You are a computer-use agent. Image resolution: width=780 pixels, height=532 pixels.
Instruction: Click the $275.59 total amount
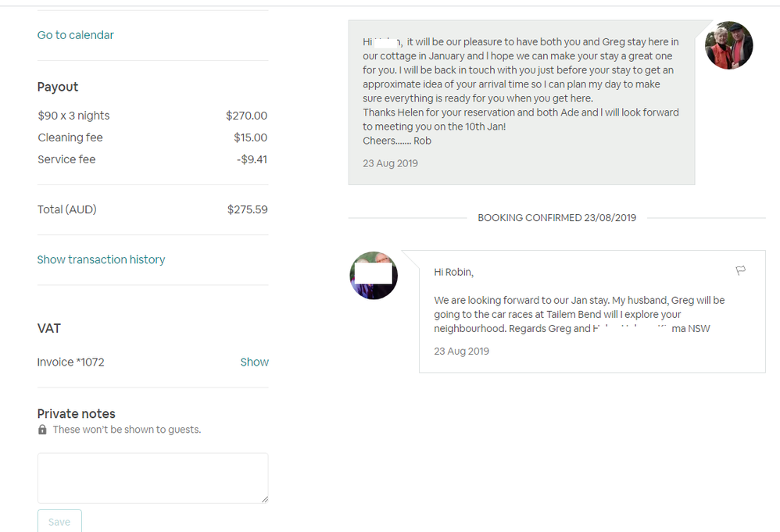[247, 209]
